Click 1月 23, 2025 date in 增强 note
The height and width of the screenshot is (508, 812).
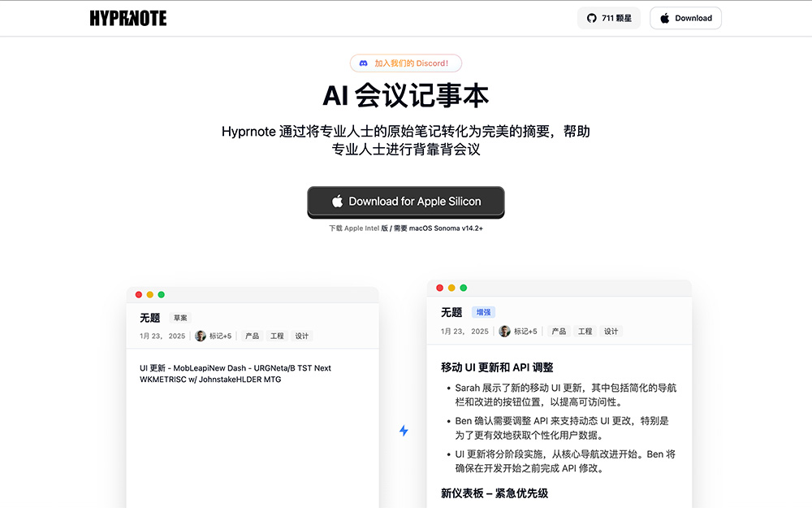[464, 332]
